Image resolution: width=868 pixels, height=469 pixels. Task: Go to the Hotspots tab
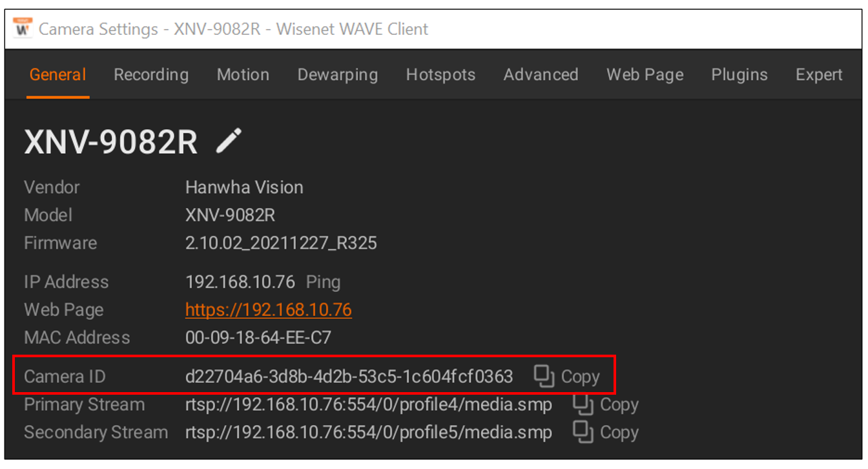point(440,75)
